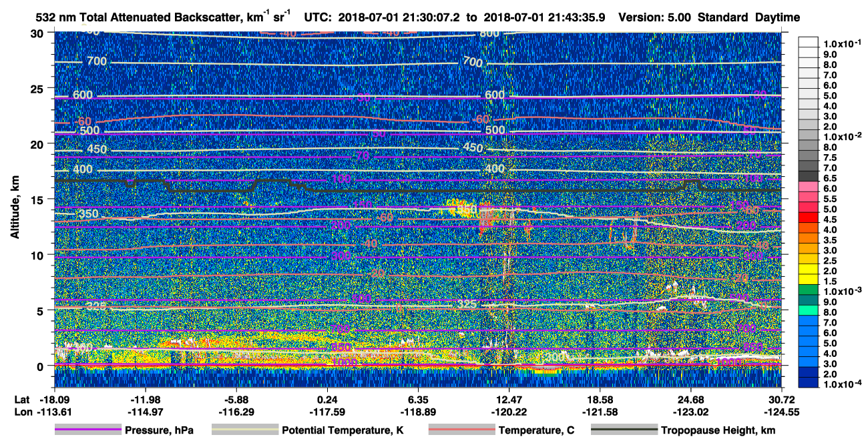This screenshot has height=445, width=868.
Task: Select longitude value -118.89
Action: (418, 412)
